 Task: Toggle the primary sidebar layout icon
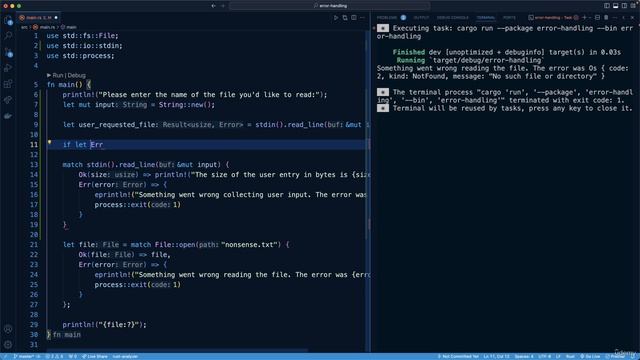click(x=607, y=6)
